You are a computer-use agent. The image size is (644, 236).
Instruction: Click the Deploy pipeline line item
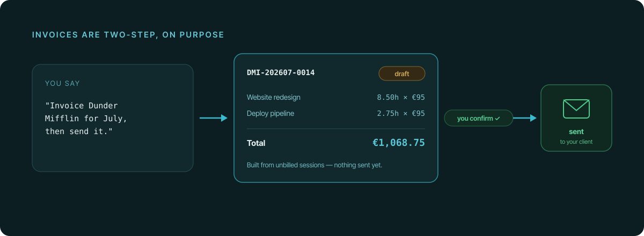tap(270, 114)
